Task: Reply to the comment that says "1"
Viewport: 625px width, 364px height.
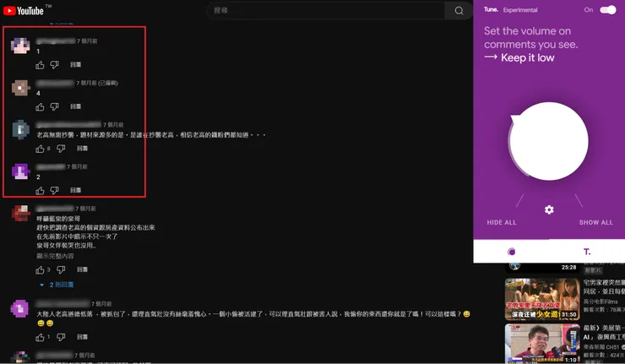Action: [x=76, y=64]
